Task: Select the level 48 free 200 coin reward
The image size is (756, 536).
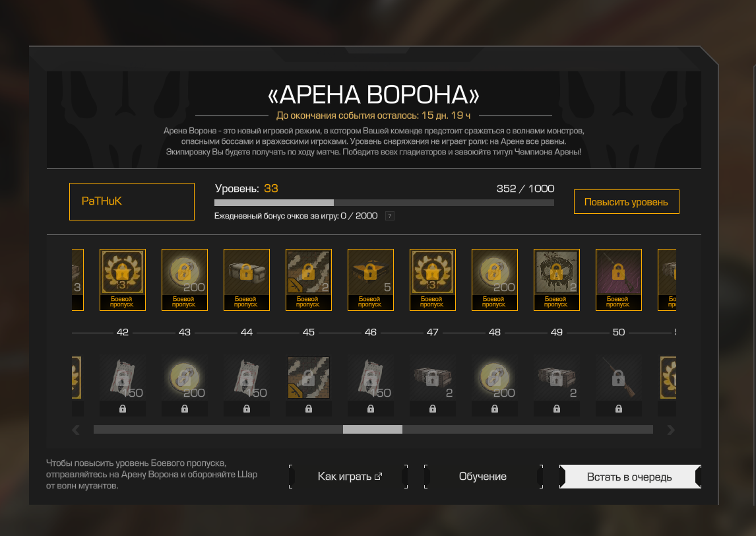Action: tap(495, 385)
